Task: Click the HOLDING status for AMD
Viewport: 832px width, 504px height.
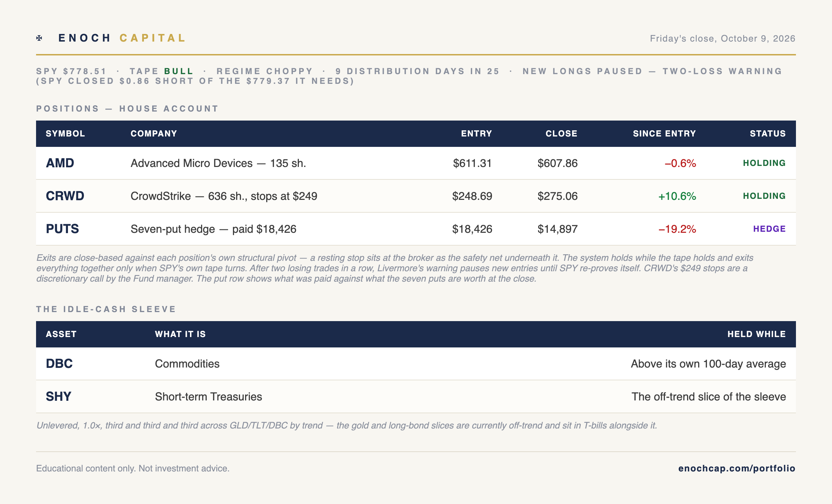Action: (x=764, y=163)
